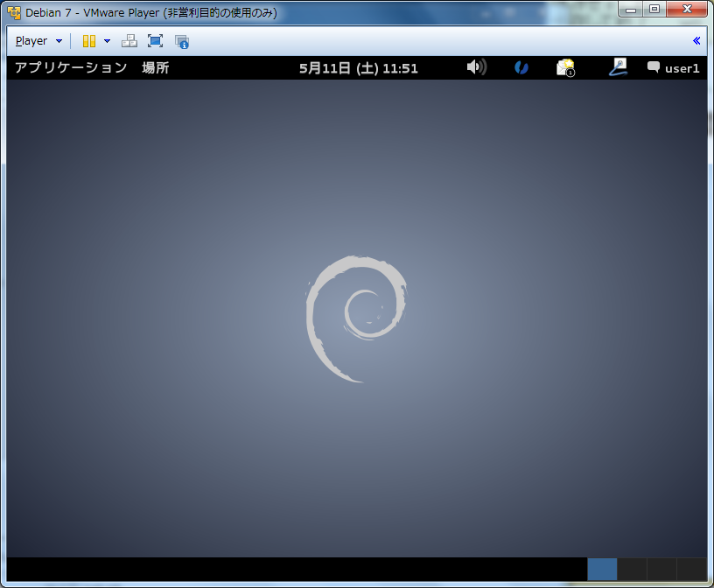This screenshot has height=588, width=714.
Task: Open the 場所 places menu
Action: (x=156, y=68)
